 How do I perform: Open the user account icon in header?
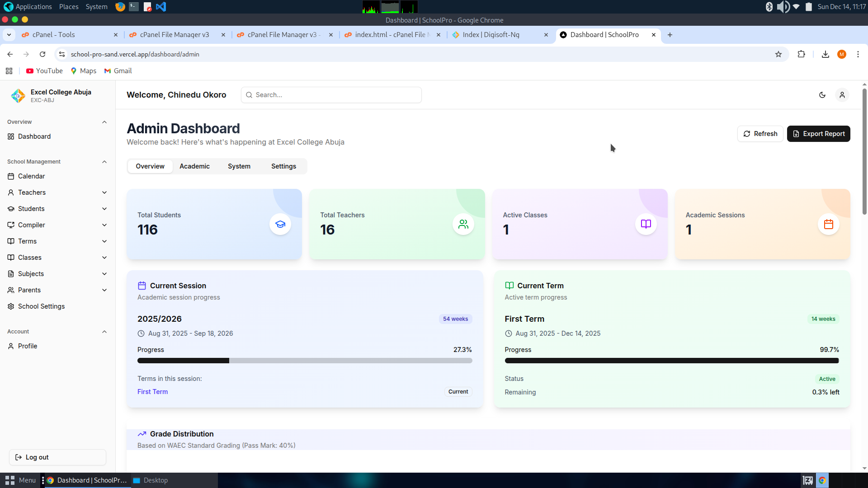(842, 95)
